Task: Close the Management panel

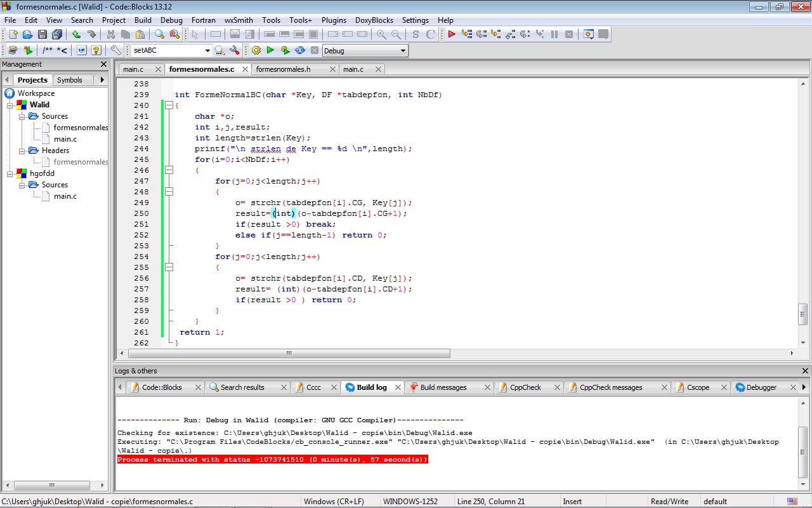Action: [104, 64]
